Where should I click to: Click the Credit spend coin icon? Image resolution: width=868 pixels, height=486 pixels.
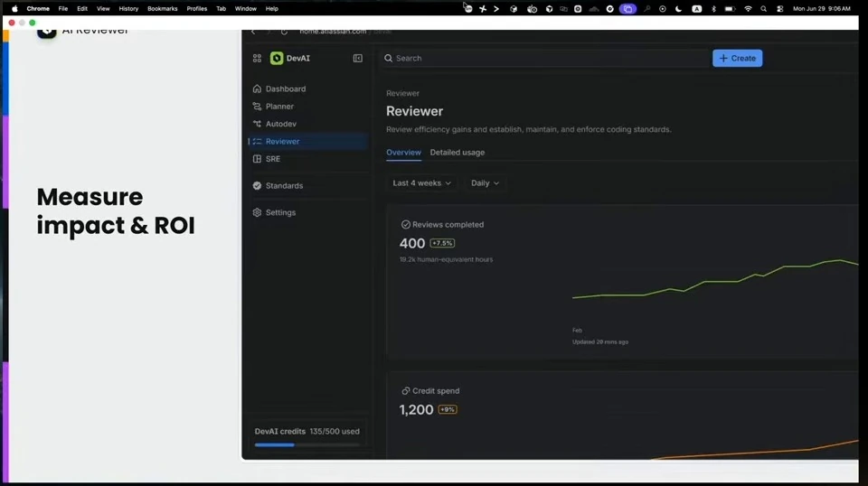coord(406,391)
